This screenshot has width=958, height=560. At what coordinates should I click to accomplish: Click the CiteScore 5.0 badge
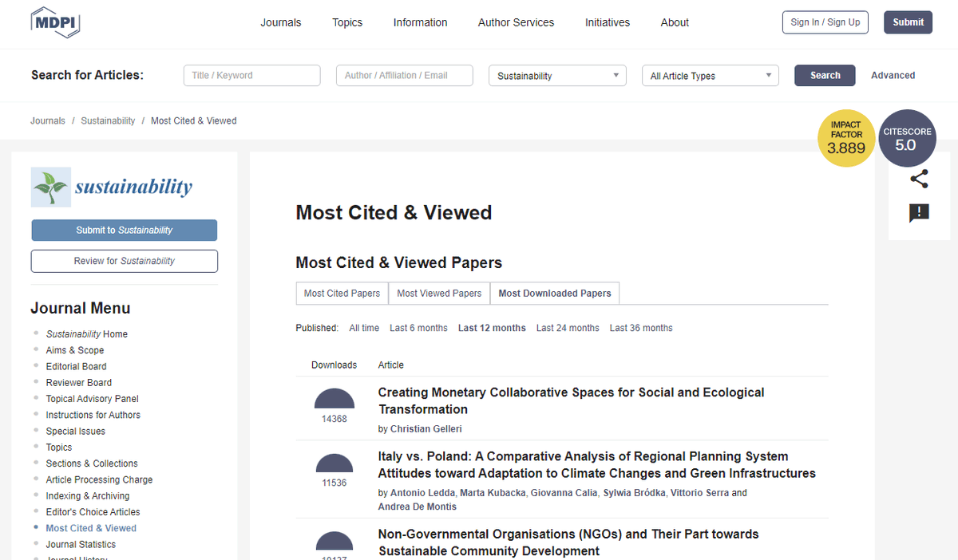click(x=907, y=139)
